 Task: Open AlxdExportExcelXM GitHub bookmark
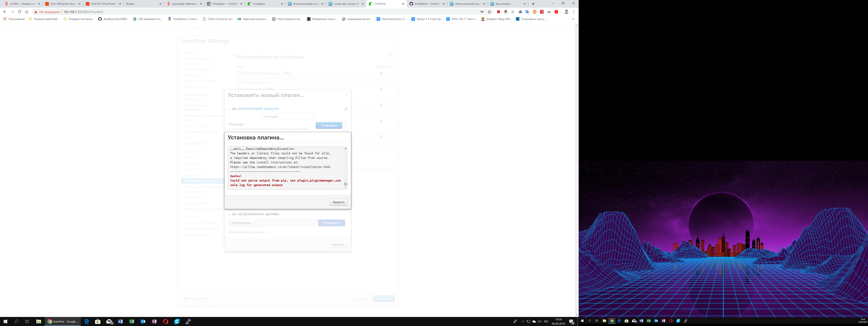pos(113,19)
